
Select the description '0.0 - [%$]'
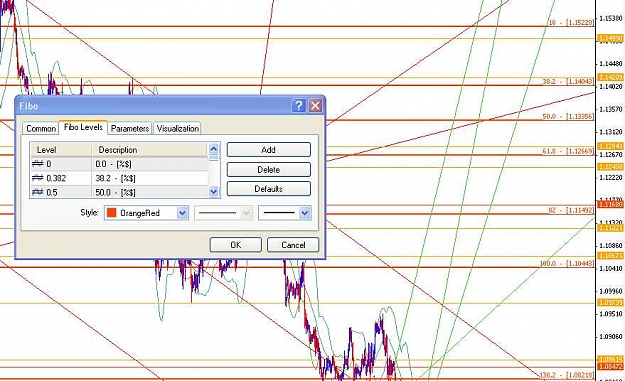[114, 164]
